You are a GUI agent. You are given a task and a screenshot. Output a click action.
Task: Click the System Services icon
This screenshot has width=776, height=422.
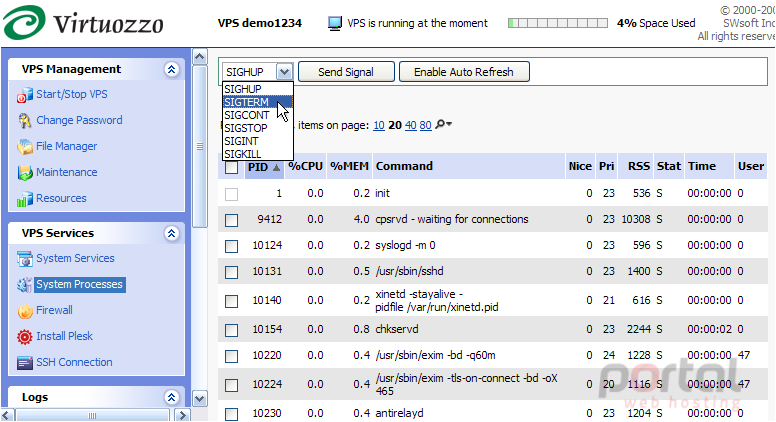(25, 259)
